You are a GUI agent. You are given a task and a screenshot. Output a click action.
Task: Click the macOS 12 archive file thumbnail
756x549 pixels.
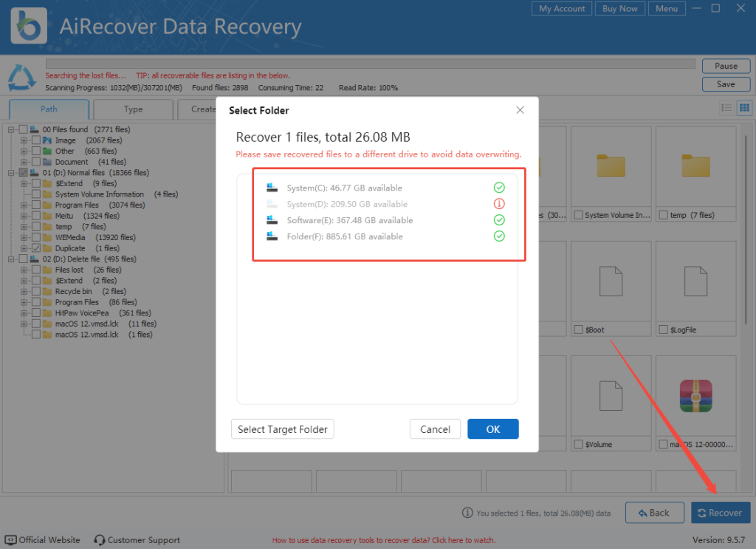coord(694,398)
